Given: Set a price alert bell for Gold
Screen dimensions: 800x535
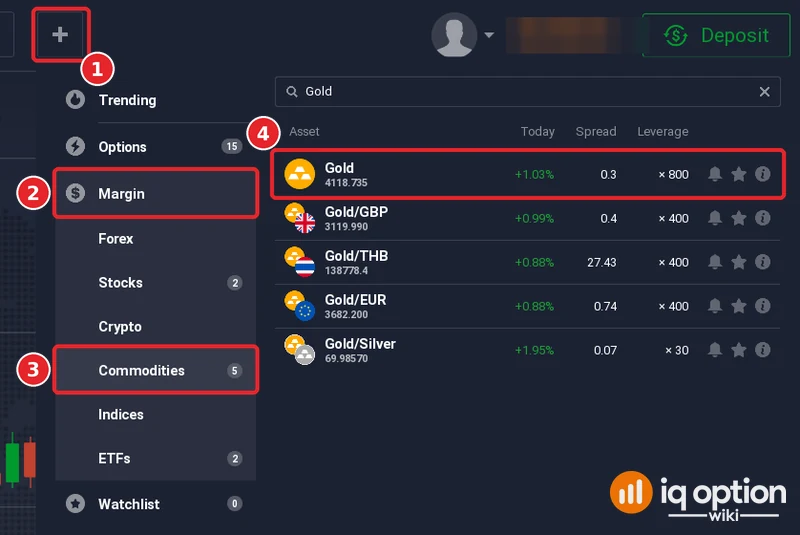Looking at the screenshot, I should 715,174.
